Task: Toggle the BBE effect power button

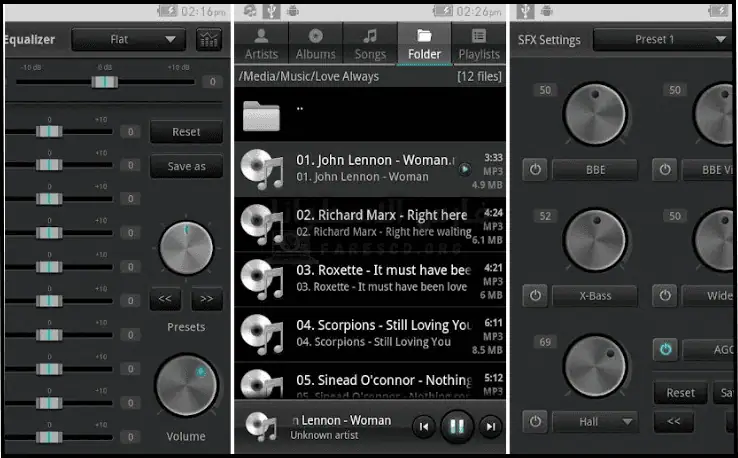Action: [x=535, y=169]
